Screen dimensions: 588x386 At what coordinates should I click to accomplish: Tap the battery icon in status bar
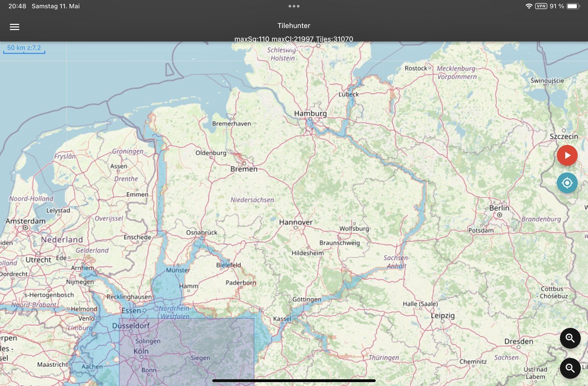coord(573,6)
